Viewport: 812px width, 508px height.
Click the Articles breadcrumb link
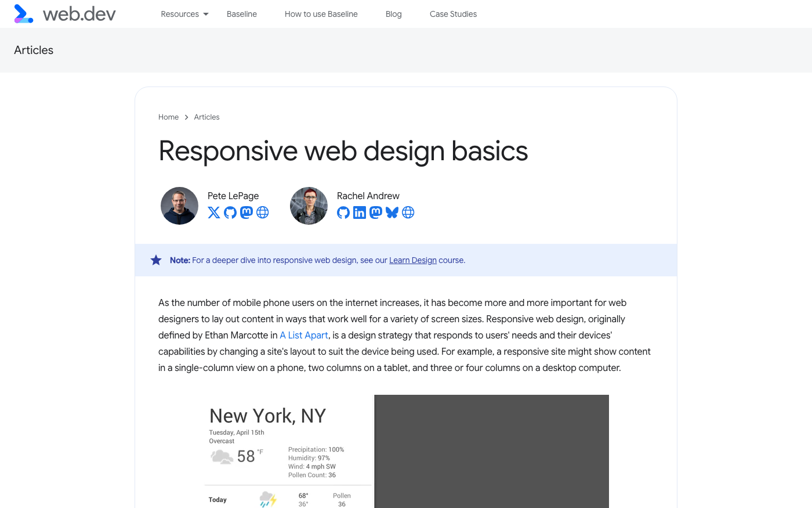click(206, 117)
